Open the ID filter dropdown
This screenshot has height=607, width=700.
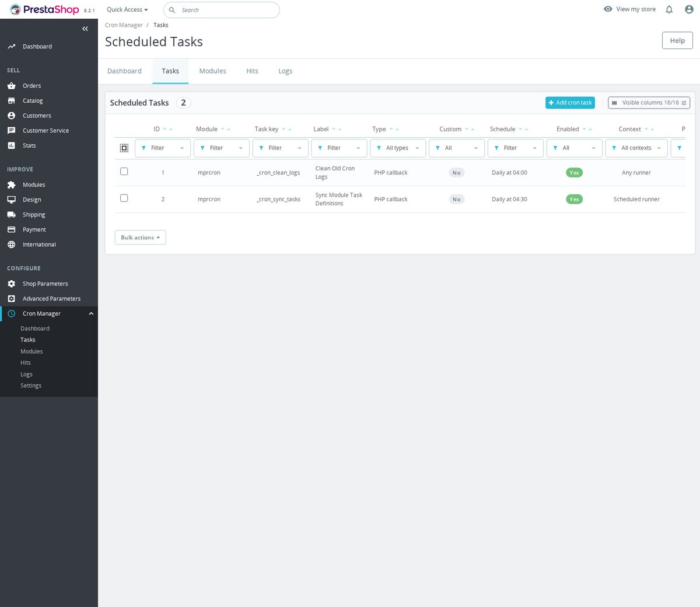point(163,148)
